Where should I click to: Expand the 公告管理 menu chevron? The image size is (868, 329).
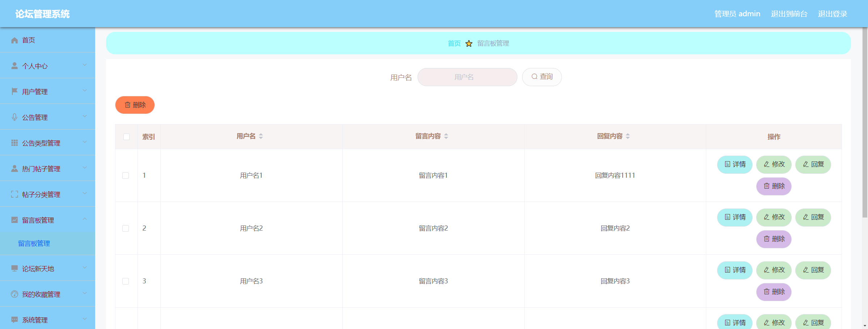coord(85,117)
